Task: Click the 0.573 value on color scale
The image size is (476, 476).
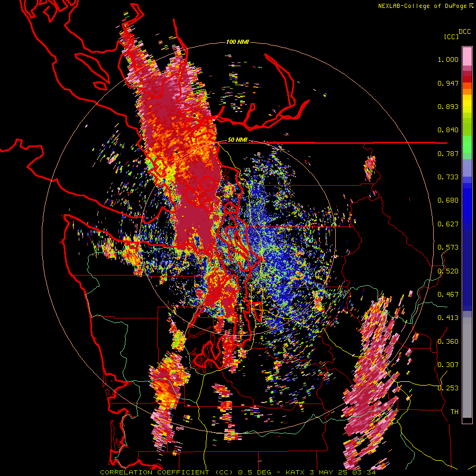Action: 448,248
